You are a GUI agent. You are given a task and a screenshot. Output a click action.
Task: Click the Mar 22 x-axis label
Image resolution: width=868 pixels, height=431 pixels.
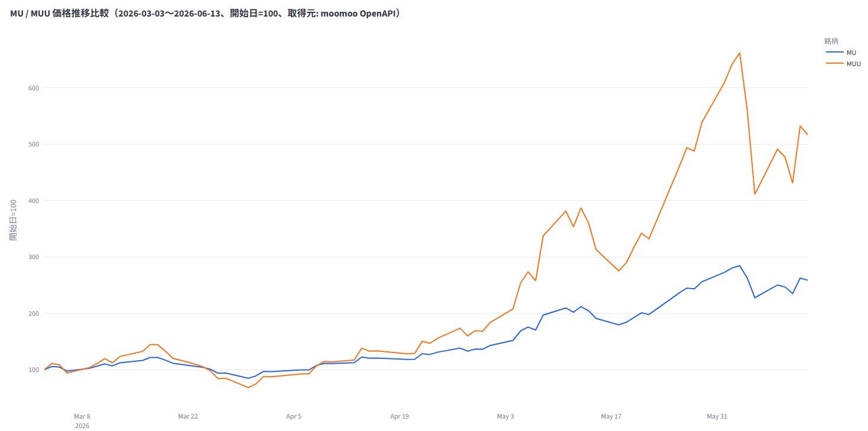coord(188,416)
